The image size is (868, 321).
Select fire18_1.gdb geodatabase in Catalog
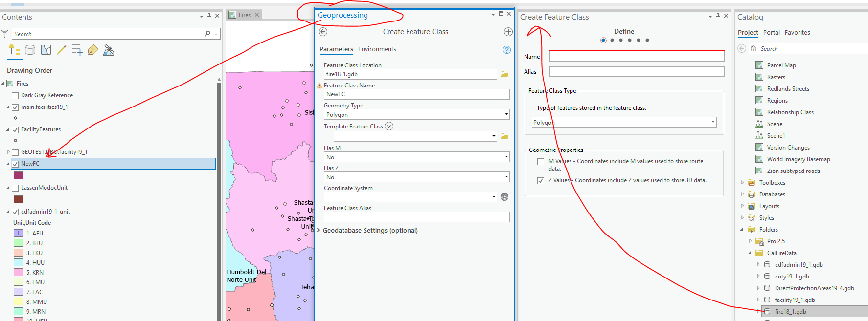(790, 312)
